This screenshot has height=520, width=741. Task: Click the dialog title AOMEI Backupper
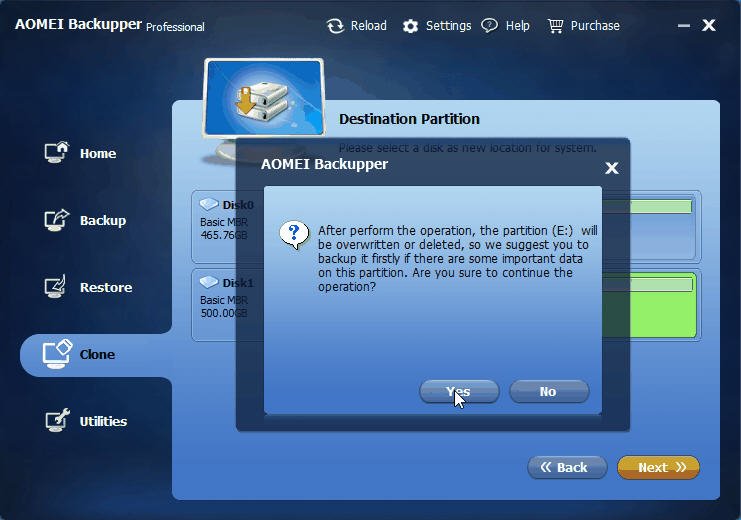(x=324, y=164)
